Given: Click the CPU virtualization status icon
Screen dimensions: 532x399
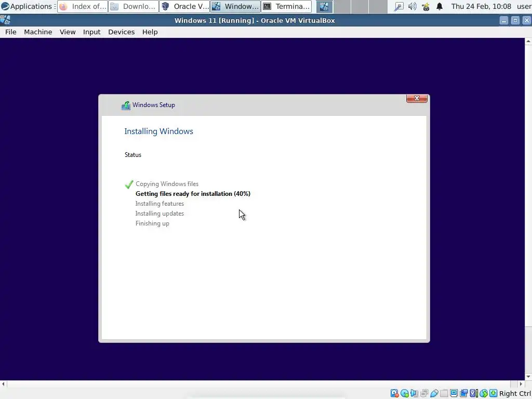Looking at the screenshot, I should [x=474, y=393].
